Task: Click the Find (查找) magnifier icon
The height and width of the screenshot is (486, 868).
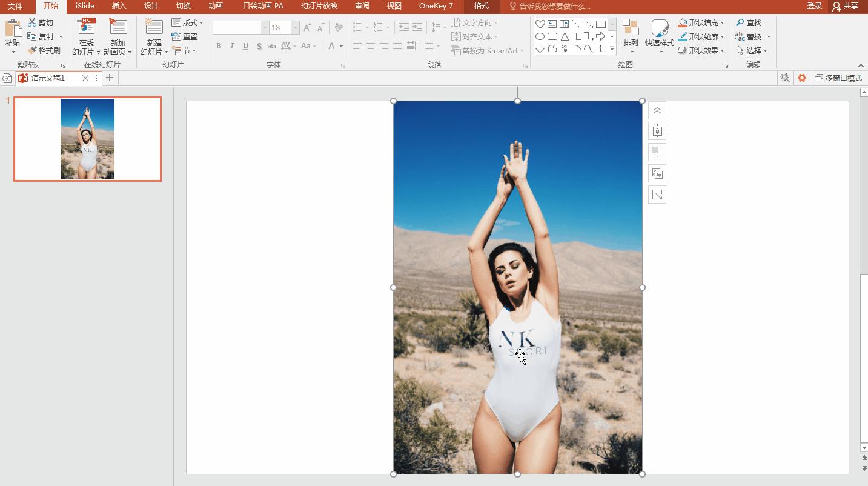Action: click(740, 22)
